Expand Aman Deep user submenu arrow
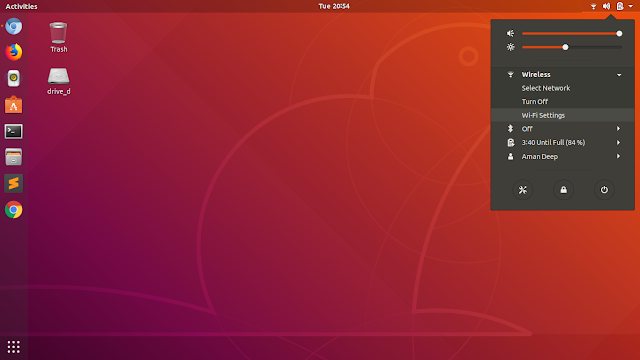Image resolution: width=640 pixels, height=360 pixels. tap(619, 156)
